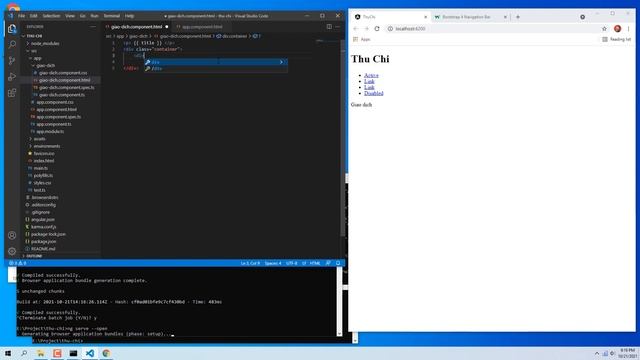This screenshot has width=640, height=360.
Task: Expand the OUTLINE section
Action: pyautogui.click(x=33, y=256)
